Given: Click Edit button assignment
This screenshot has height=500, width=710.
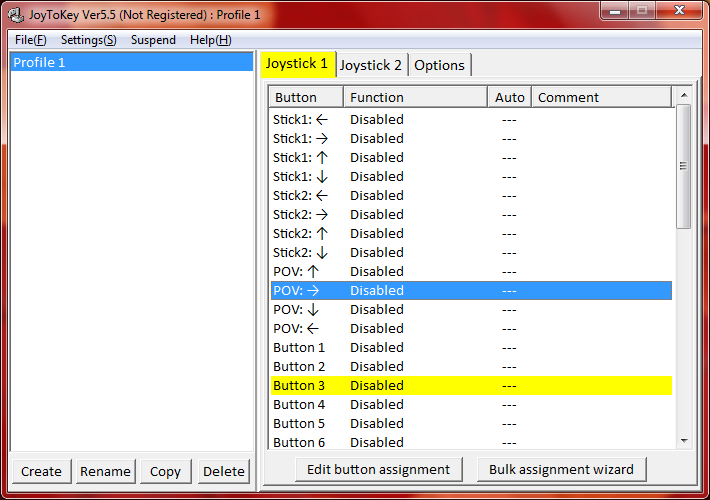Looking at the screenshot, I should (379, 469).
